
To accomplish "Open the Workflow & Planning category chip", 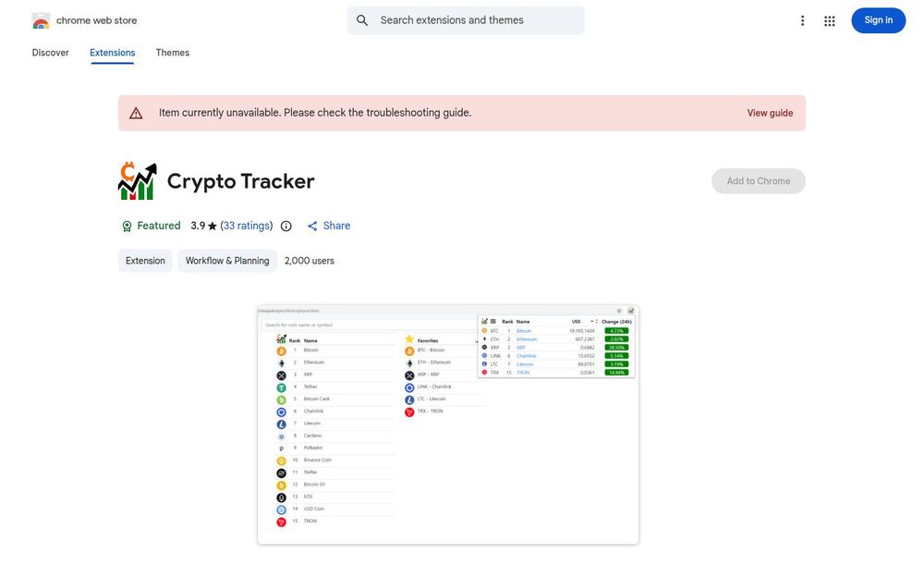I will 227,261.
